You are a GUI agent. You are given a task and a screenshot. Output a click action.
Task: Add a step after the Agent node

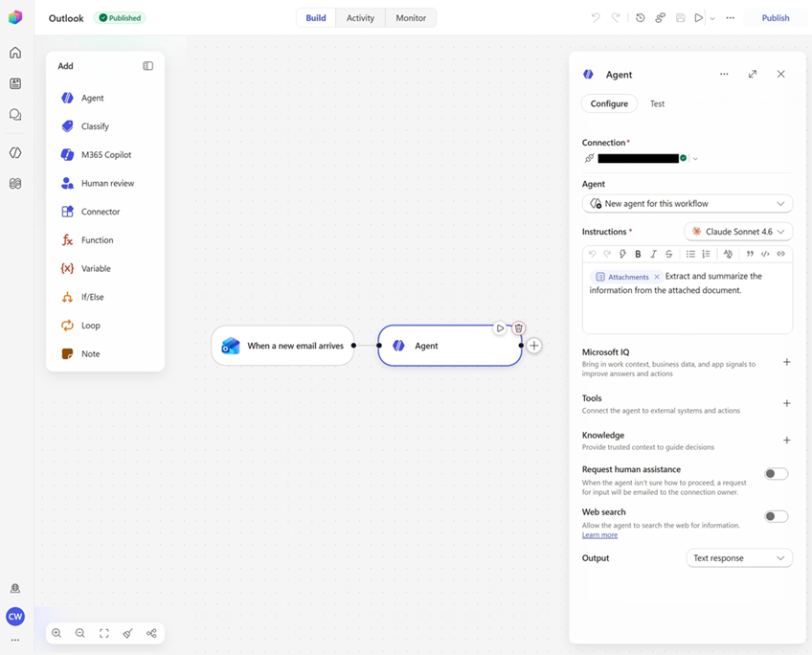(x=534, y=346)
